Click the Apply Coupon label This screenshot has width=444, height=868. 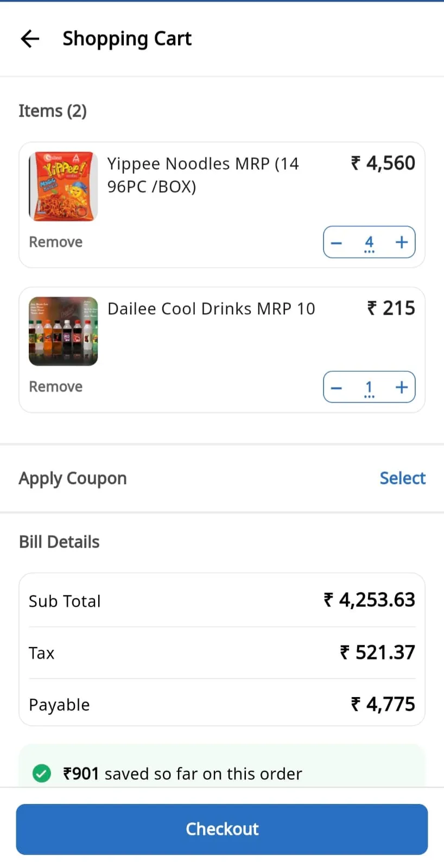click(x=72, y=478)
